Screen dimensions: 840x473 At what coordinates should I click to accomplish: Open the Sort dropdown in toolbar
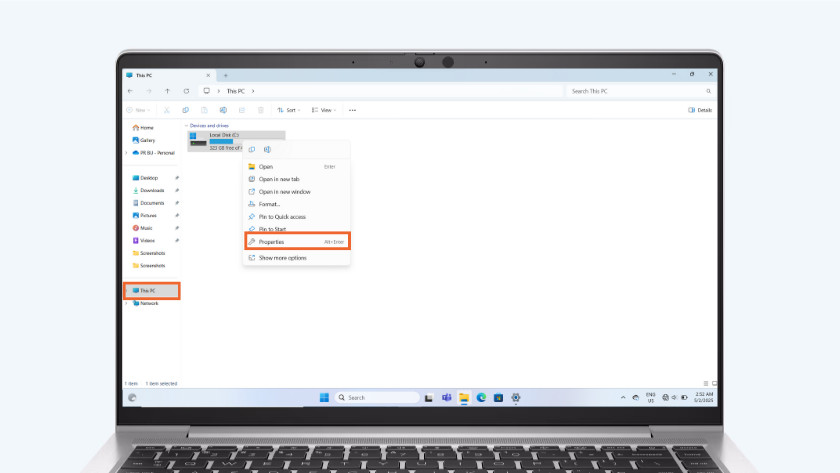click(x=288, y=110)
